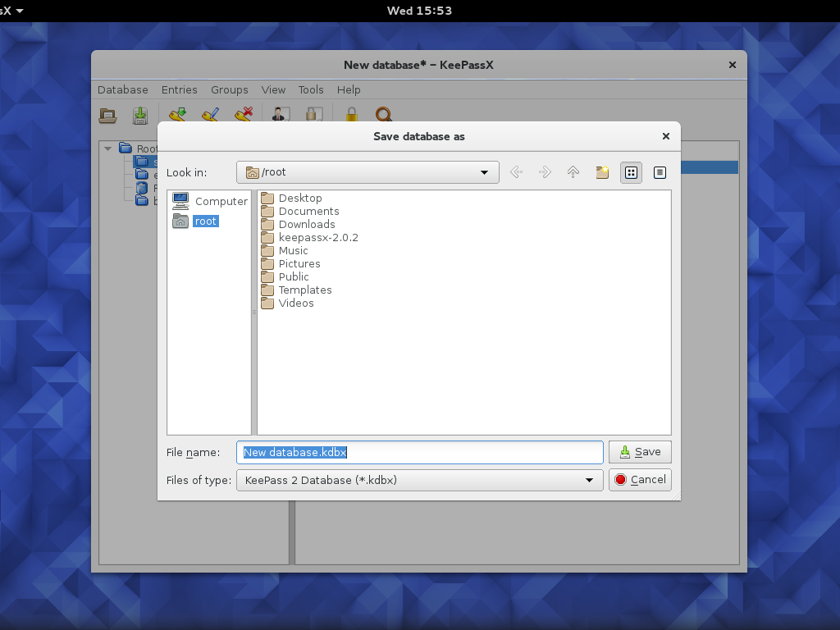Click the File name input field

[419, 452]
